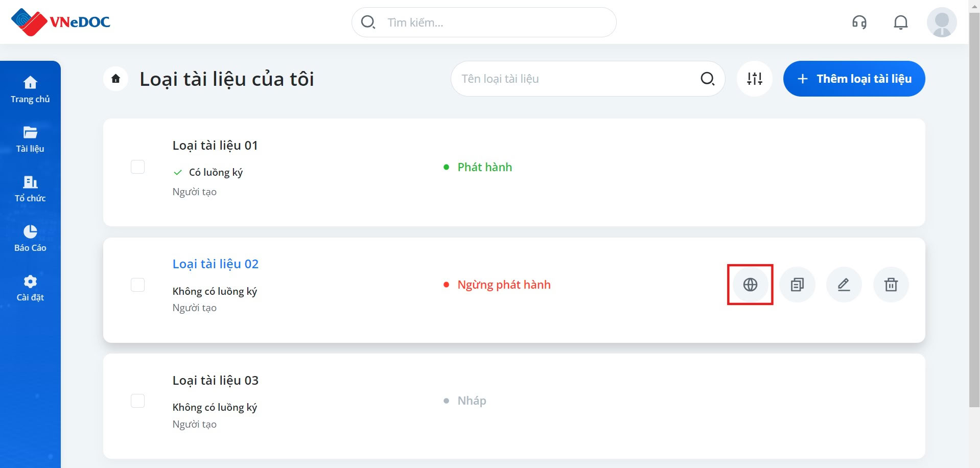Image resolution: width=980 pixels, height=468 pixels.
Task: Click the home breadcrumb icon beside page title
Action: 116,79
